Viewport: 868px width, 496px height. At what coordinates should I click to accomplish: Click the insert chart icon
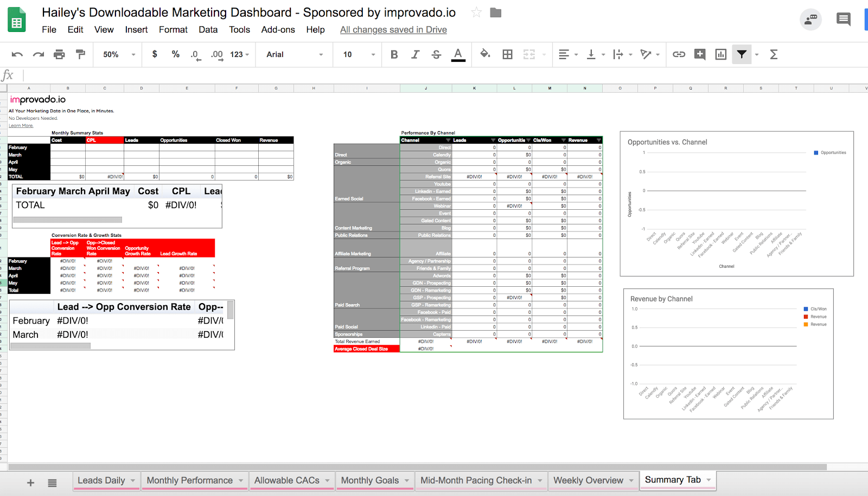click(720, 54)
